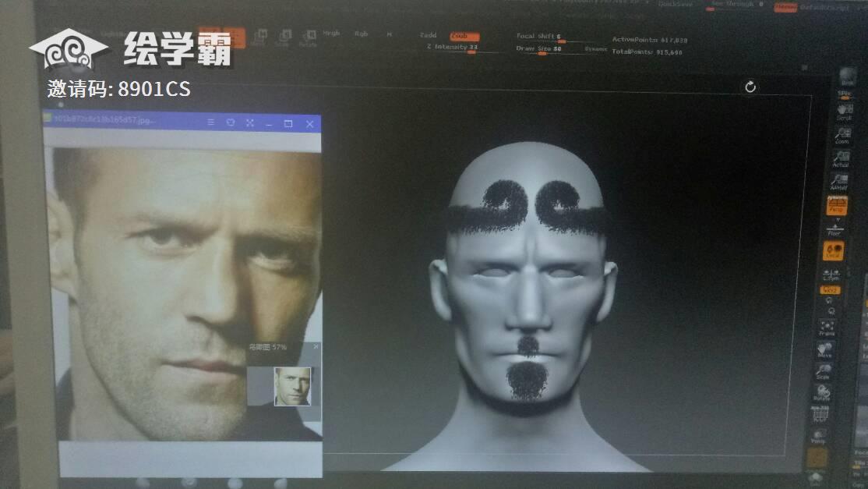Select the Move view icon on right shelf
Viewport: 868px width, 489px height.
pyautogui.click(x=825, y=350)
